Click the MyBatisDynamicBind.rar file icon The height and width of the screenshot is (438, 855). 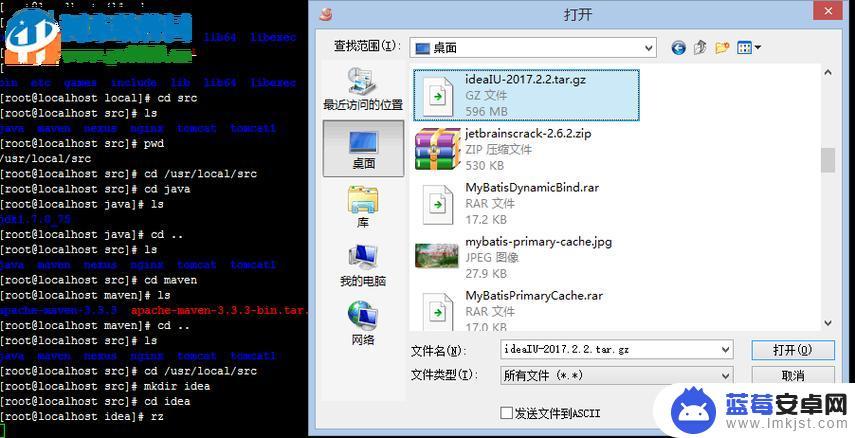(x=438, y=205)
